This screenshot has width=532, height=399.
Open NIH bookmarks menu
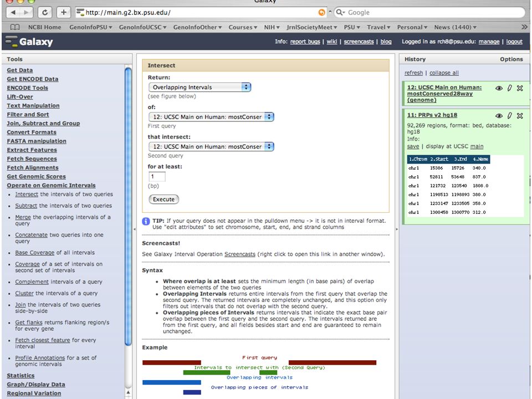click(272, 27)
